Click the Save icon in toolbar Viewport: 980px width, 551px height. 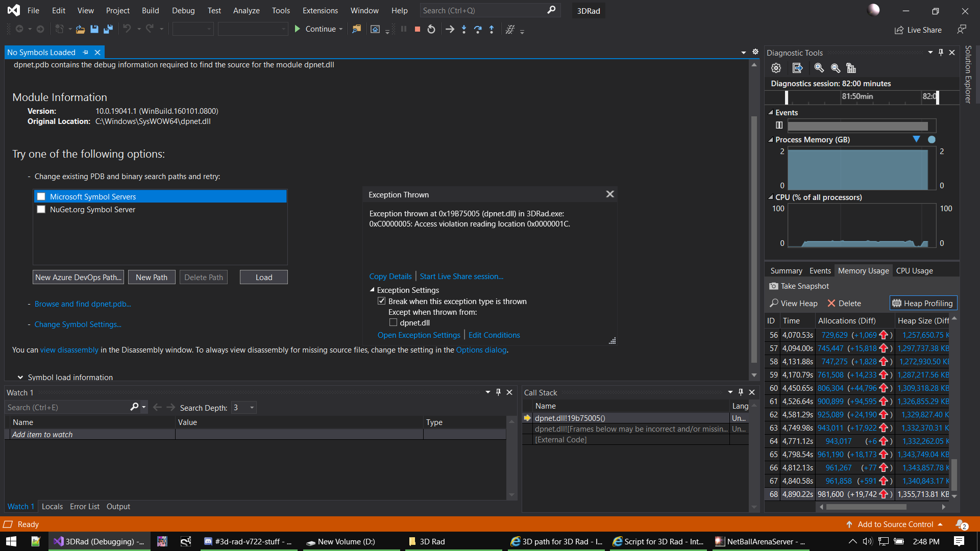[x=94, y=30]
